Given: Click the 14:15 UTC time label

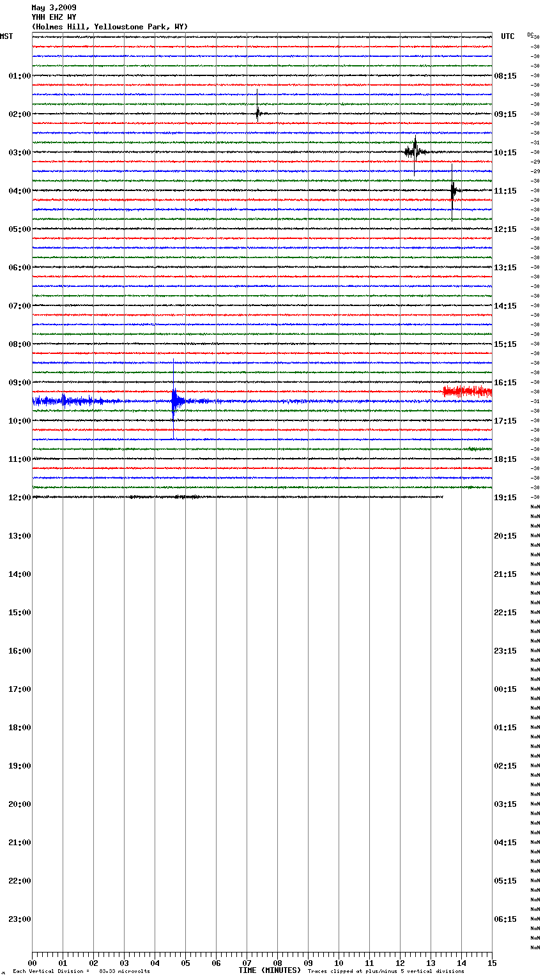Looking at the screenshot, I should coord(505,306).
